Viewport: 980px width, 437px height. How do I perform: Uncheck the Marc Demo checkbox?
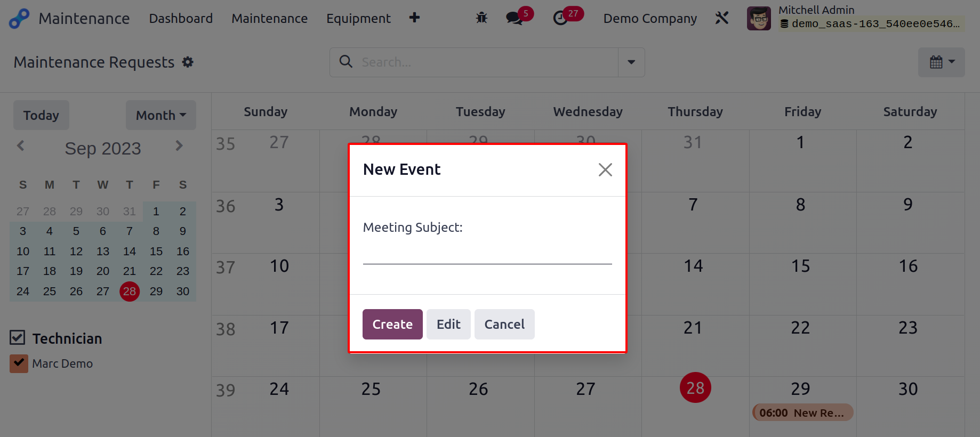[19, 363]
